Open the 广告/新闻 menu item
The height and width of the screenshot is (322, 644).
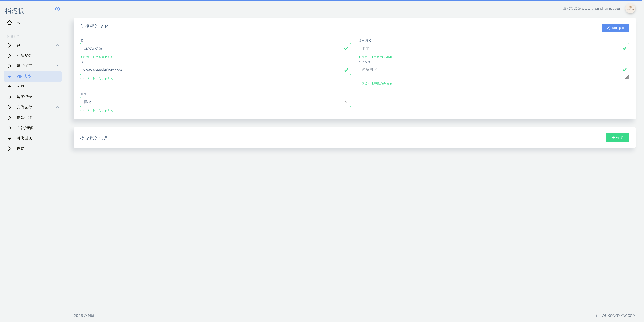[25, 128]
